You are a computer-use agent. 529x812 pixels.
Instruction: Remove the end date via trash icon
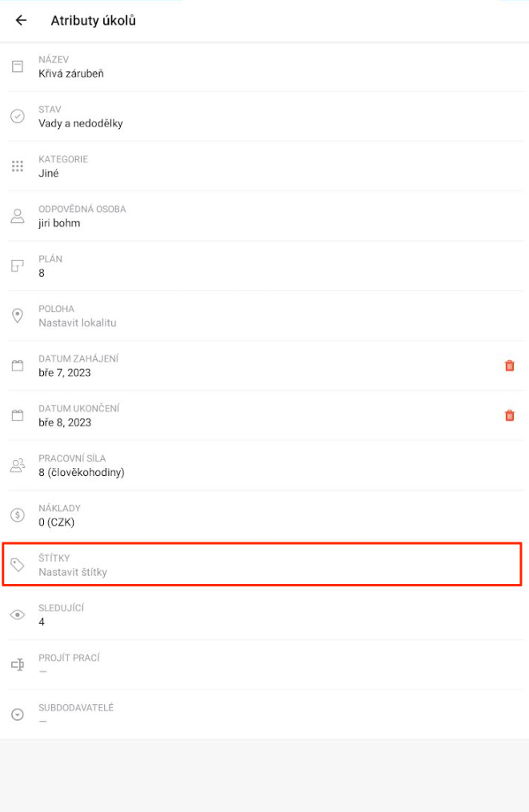(x=509, y=415)
